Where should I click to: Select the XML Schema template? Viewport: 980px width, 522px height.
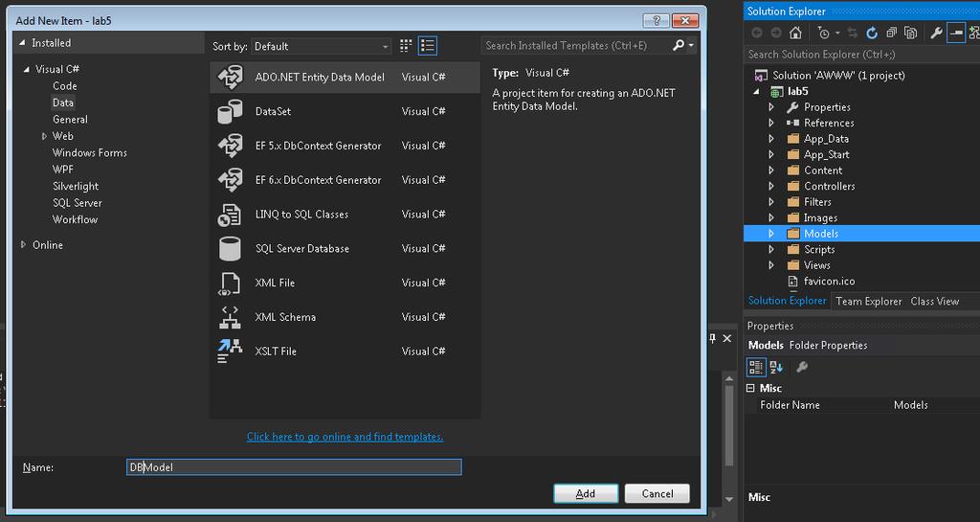tap(345, 317)
